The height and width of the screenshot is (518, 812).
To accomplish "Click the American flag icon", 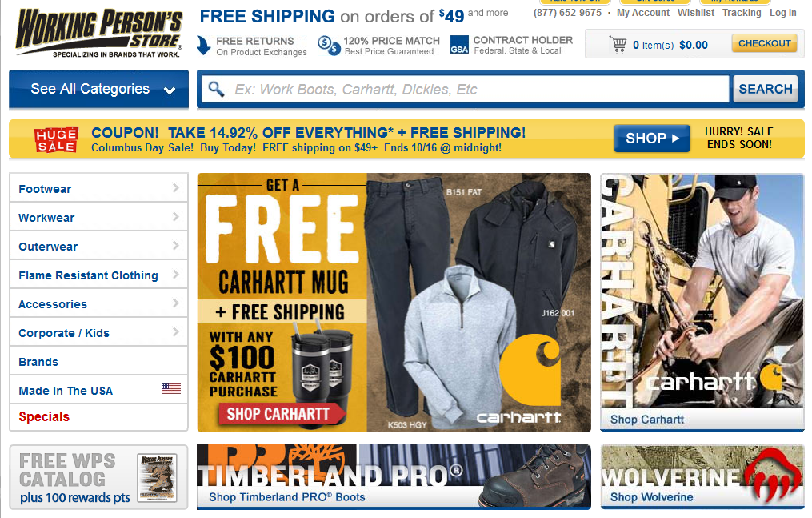I will [x=171, y=388].
